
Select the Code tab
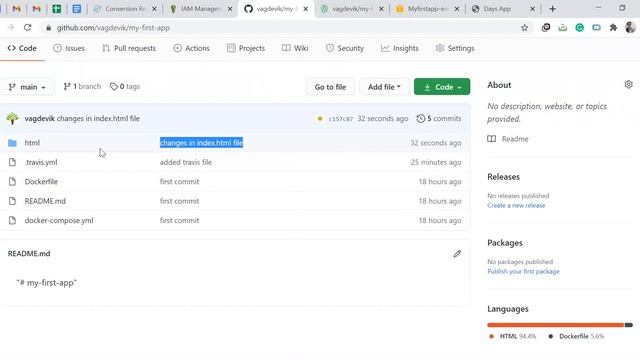tap(22, 48)
